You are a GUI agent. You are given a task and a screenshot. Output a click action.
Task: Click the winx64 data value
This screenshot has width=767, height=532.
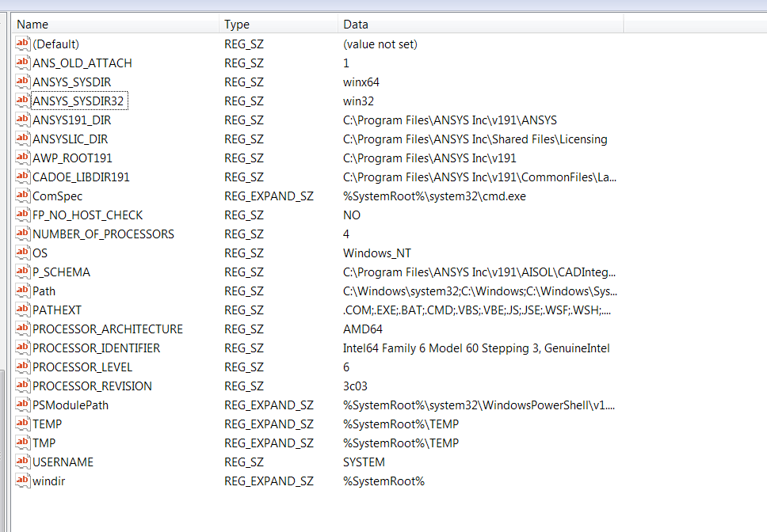pos(361,82)
